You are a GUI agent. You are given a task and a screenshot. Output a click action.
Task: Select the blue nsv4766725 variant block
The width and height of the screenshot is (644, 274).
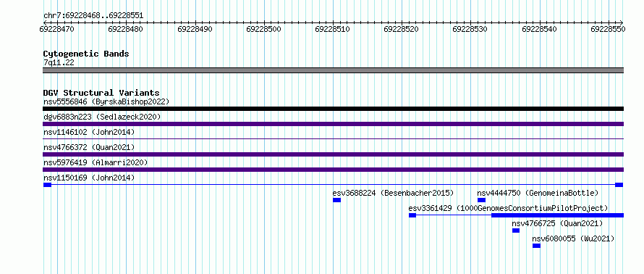[x=516, y=231]
